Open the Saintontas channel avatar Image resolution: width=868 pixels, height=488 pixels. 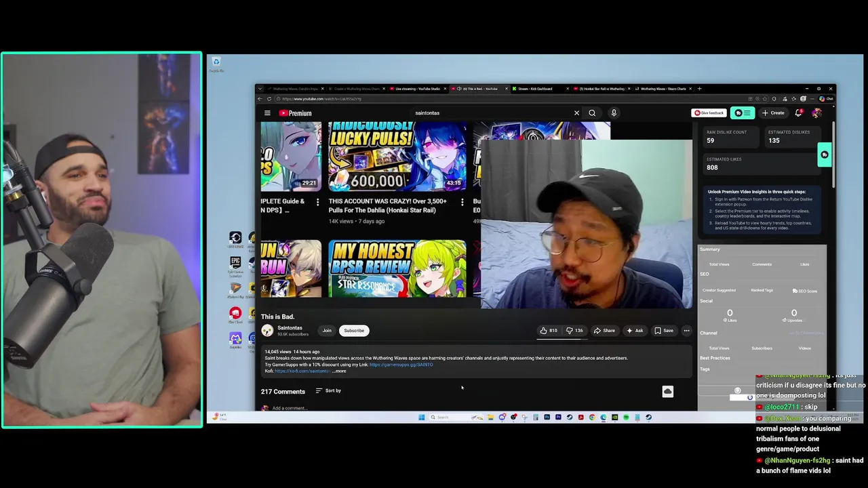[x=267, y=330]
